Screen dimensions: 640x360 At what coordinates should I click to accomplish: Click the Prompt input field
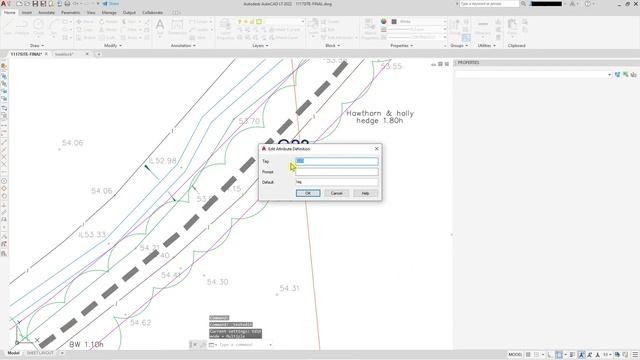point(337,172)
